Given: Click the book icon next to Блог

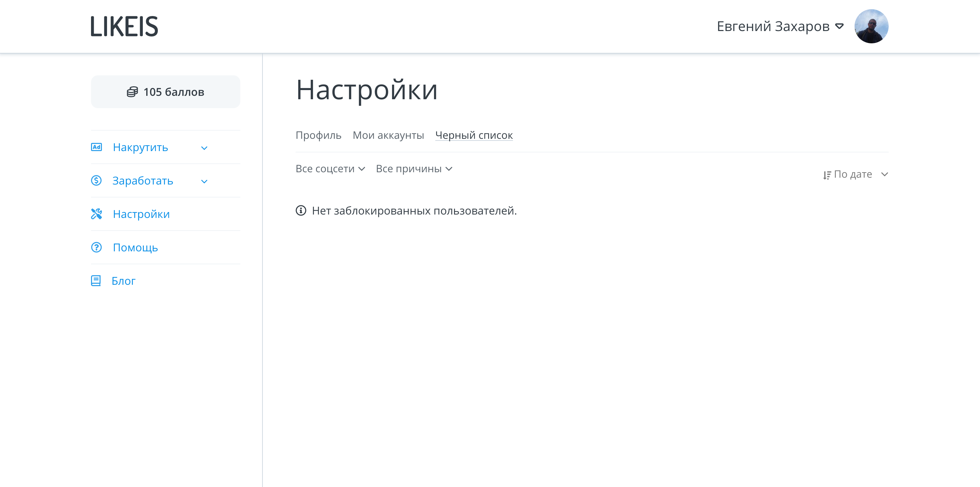Looking at the screenshot, I should coord(96,281).
